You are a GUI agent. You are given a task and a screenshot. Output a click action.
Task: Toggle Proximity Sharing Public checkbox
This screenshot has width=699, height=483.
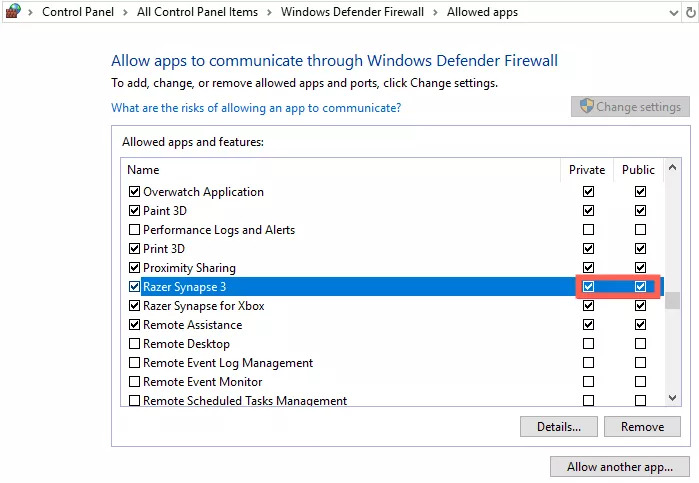(x=641, y=268)
